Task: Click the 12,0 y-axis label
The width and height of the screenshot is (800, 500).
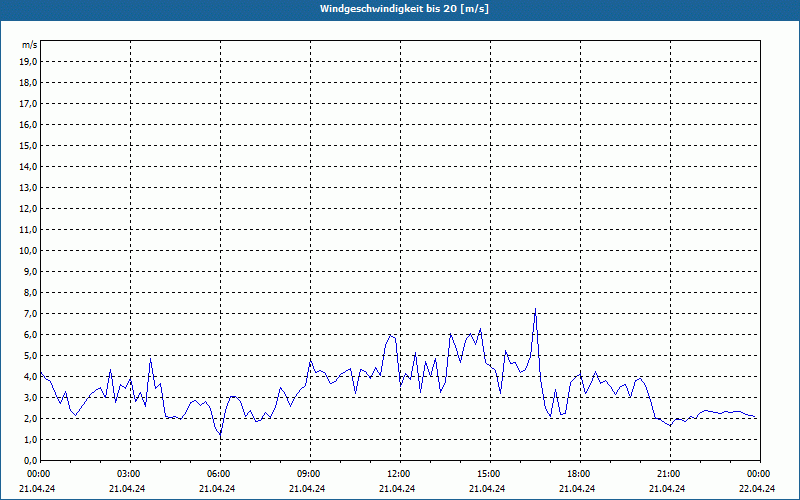Action: pos(28,209)
